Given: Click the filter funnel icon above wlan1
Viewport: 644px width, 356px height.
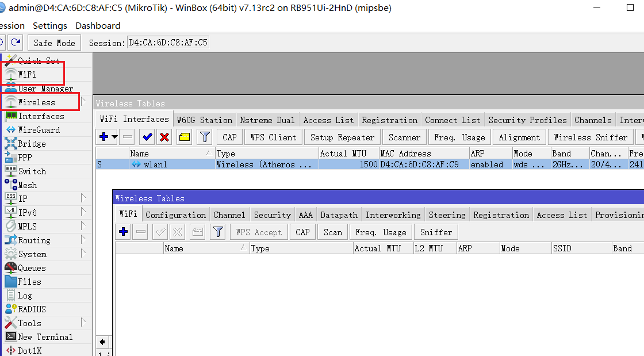Looking at the screenshot, I should [x=205, y=137].
